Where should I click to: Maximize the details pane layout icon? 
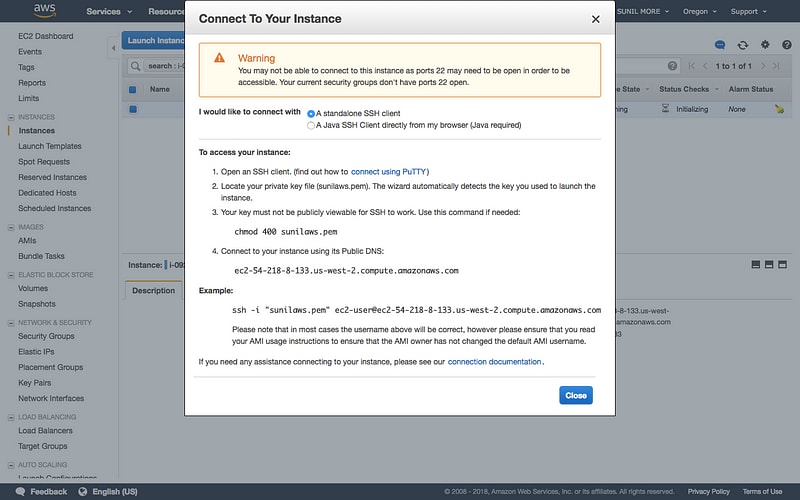pos(782,264)
